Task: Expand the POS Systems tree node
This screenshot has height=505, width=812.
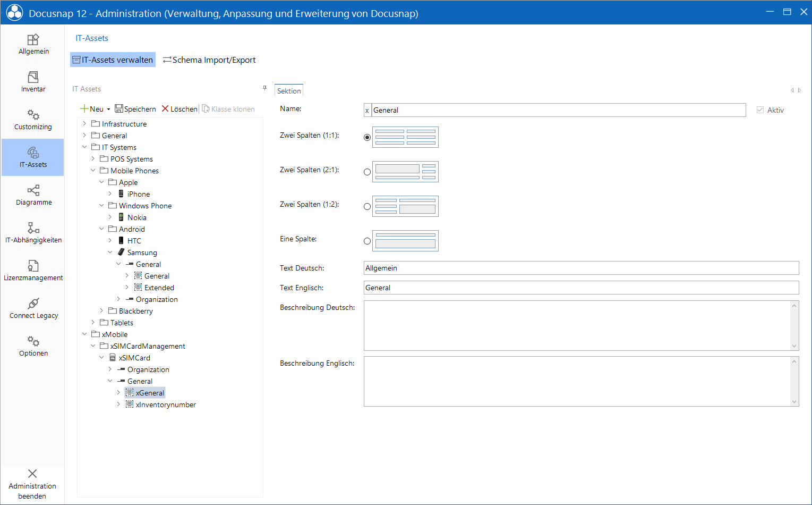Action: point(93,159)
